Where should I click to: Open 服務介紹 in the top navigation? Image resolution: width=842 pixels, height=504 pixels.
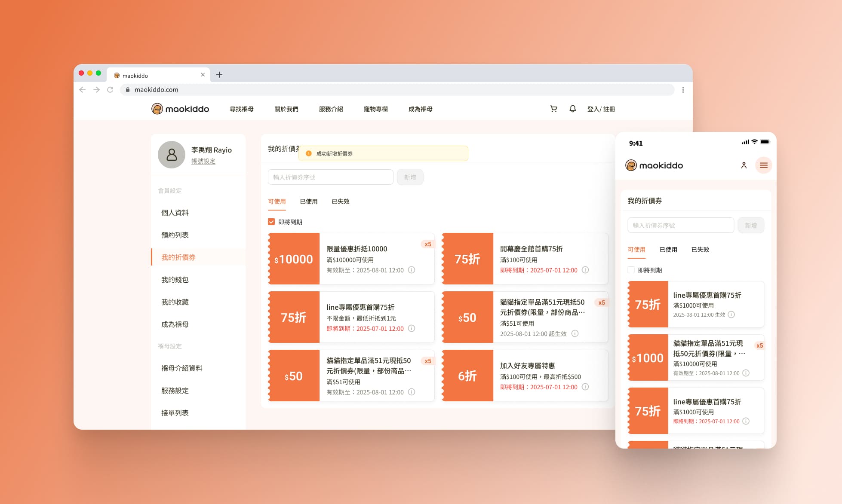pos(331,109)
